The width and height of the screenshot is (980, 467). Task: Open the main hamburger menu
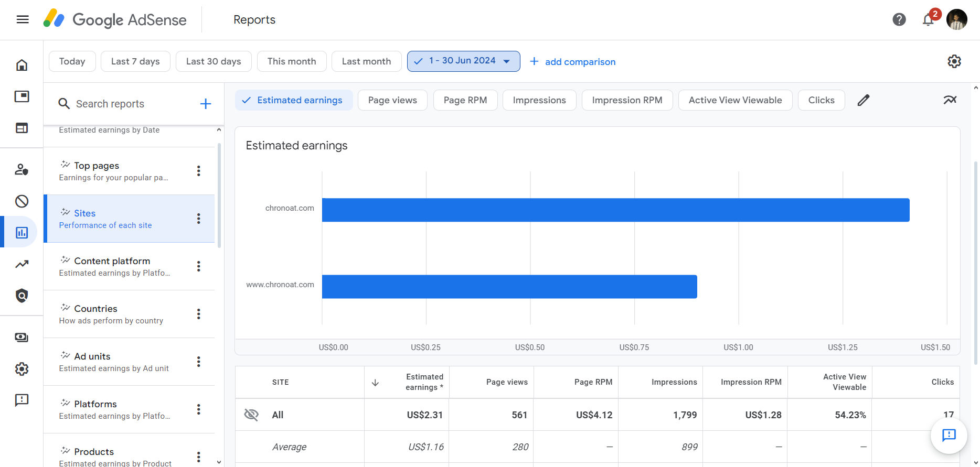tap(23, 19)
